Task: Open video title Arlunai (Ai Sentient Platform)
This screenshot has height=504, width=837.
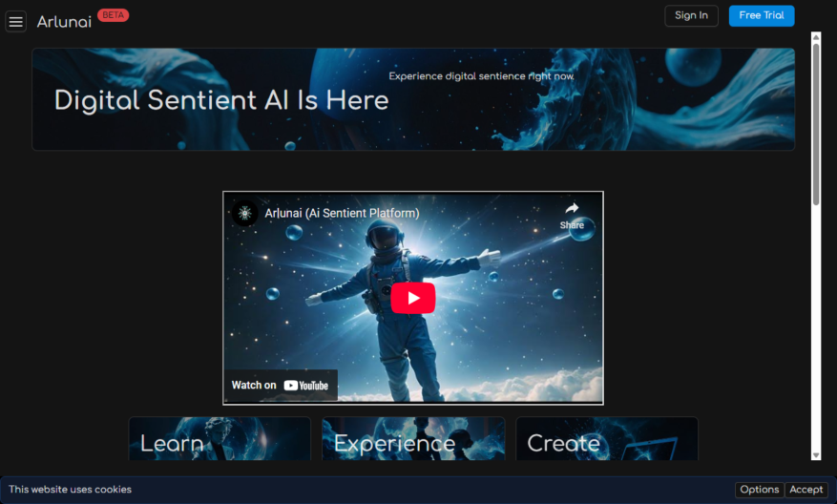Action: pyautogui.click(x=343, y=213)
